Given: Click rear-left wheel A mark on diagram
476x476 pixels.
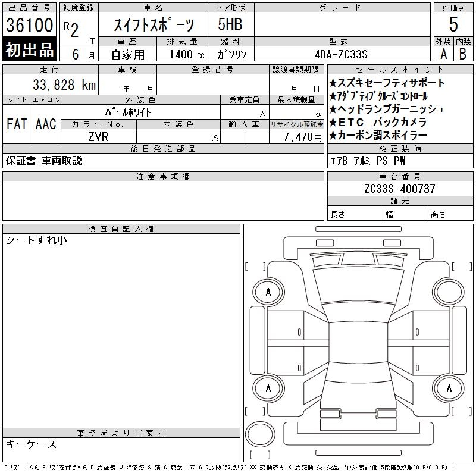Looking at the screenshot, I should (268, 389).
